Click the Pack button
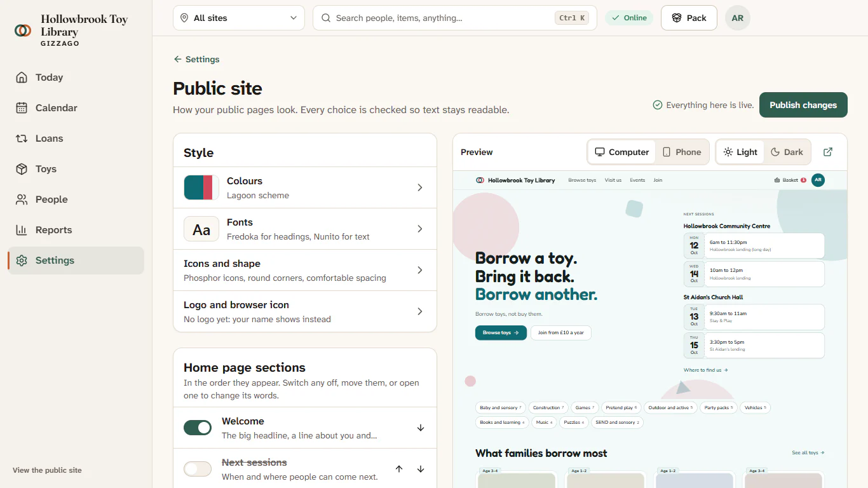 pos(689,18)
